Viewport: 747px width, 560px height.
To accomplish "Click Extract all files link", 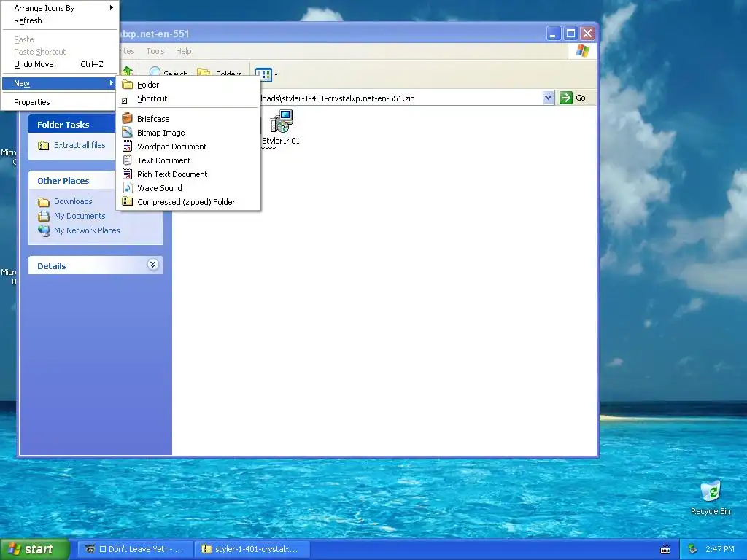I will (x=80, y=145).
